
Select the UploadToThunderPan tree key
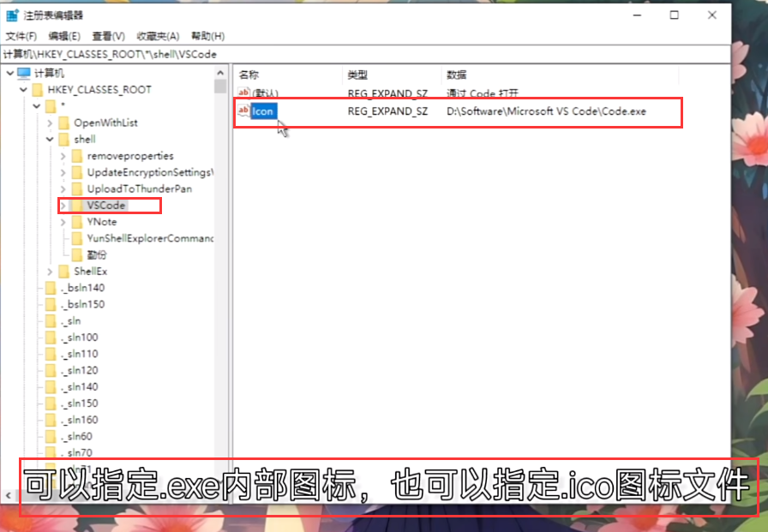click(x=139, y=188)
